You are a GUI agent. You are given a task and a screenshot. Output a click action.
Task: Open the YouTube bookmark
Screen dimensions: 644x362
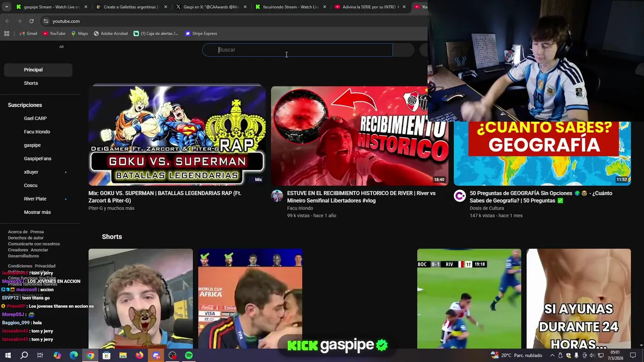(x=54, y=34)
